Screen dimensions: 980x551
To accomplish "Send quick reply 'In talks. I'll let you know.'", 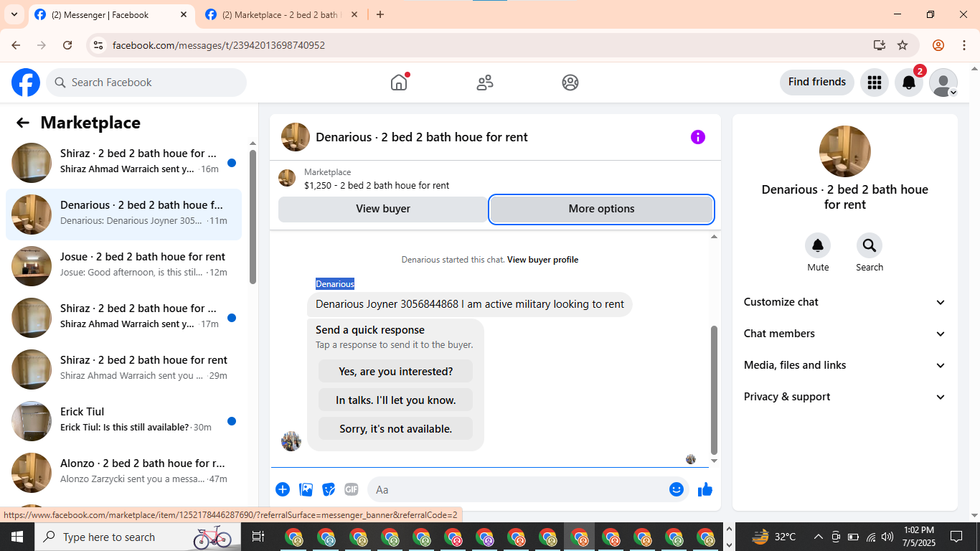I will [396, 400].
